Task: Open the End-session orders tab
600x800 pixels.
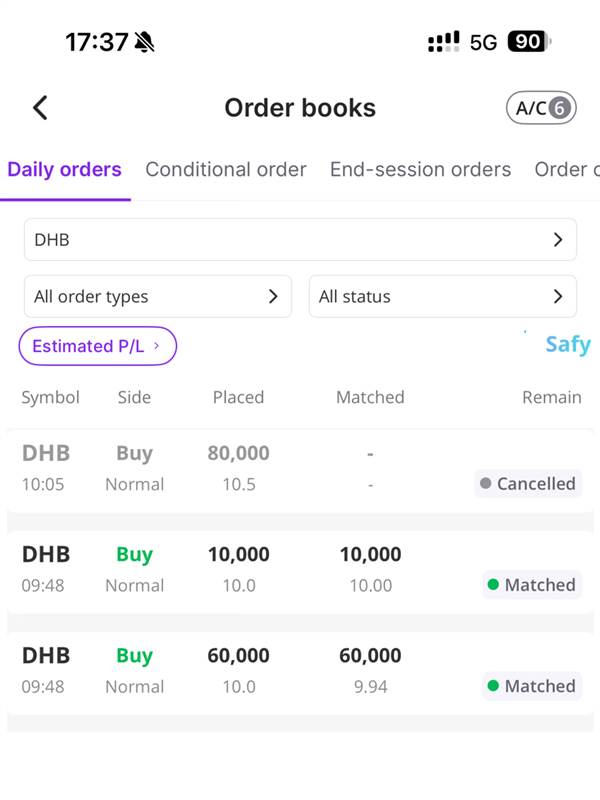Action: (x=420, y=170)
